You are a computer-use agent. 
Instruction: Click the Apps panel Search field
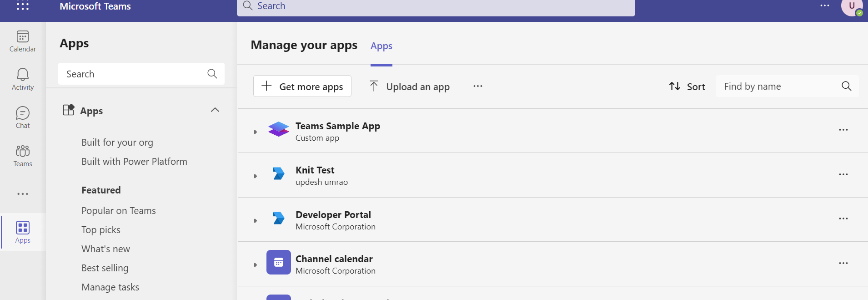[141, 74]
